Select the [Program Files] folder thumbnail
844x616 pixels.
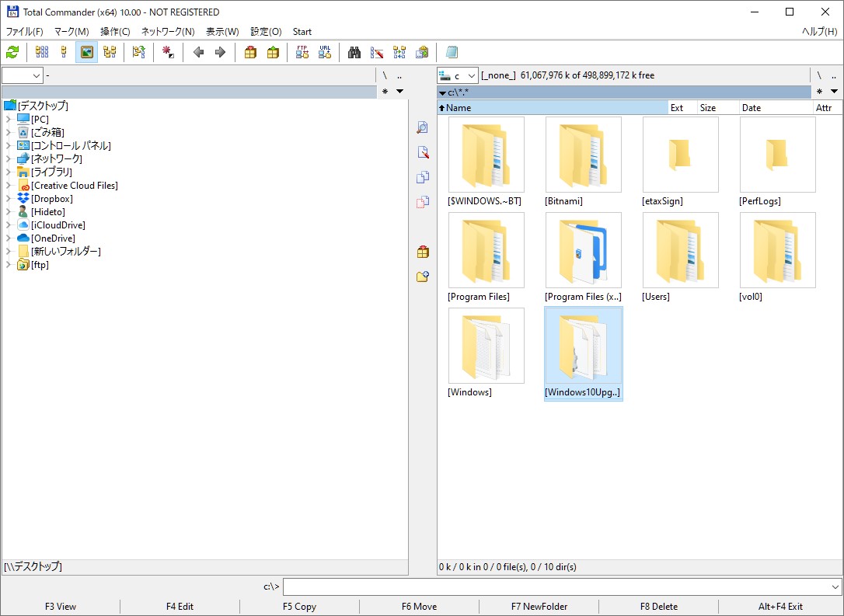click(x=486, y=250)
